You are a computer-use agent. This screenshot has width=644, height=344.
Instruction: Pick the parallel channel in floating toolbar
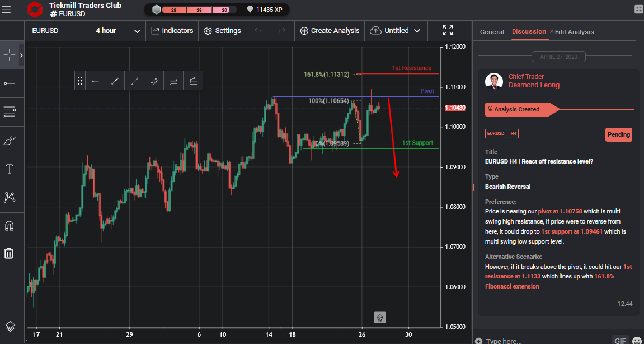pyautogui.click(x=154, y=81)
